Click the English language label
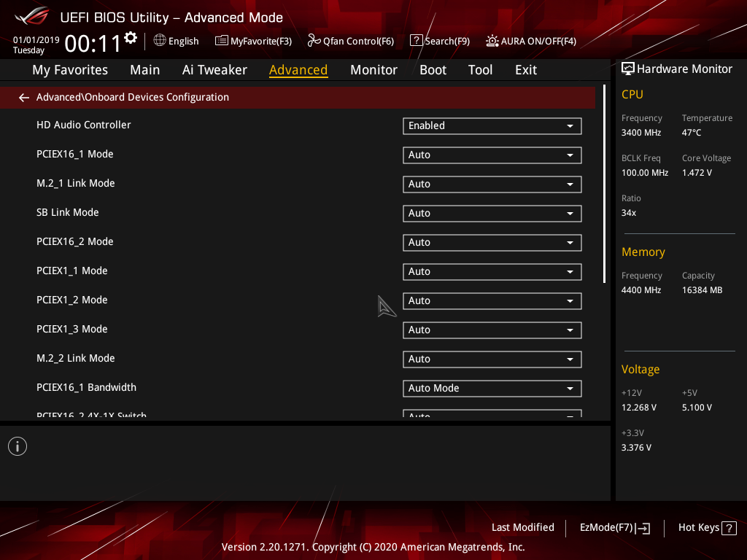 tap(183, 42)
